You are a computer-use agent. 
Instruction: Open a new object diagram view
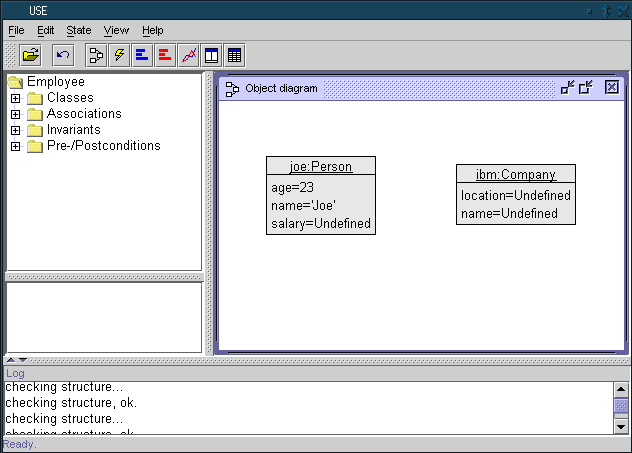(x=97, y=54)
